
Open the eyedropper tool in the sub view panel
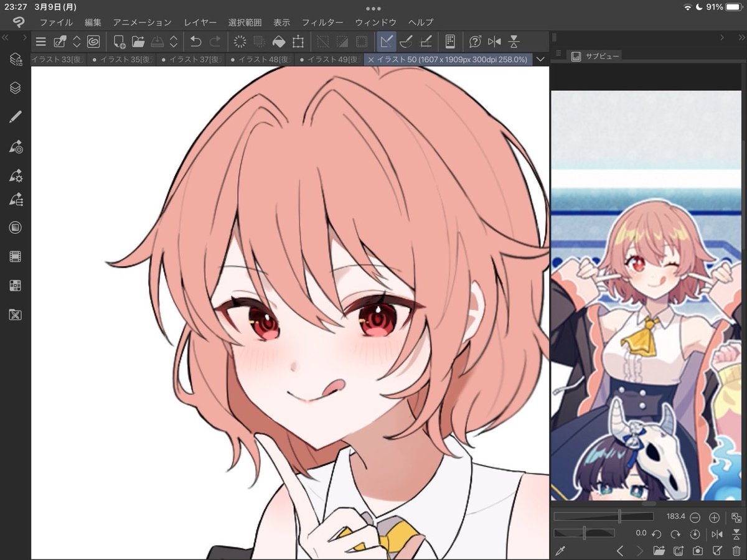tap(560, 550)
